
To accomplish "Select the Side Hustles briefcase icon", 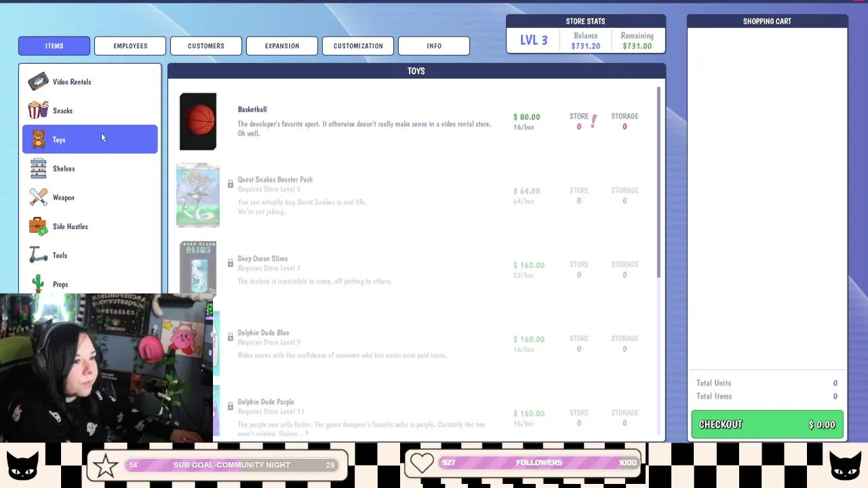I will click(39, 226).
